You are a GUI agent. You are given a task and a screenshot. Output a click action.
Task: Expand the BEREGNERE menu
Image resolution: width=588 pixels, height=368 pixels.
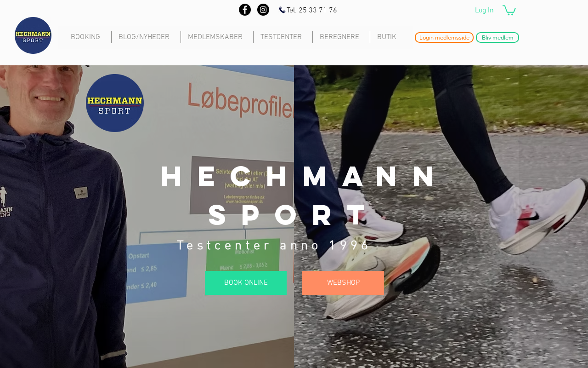coord(339,37)
